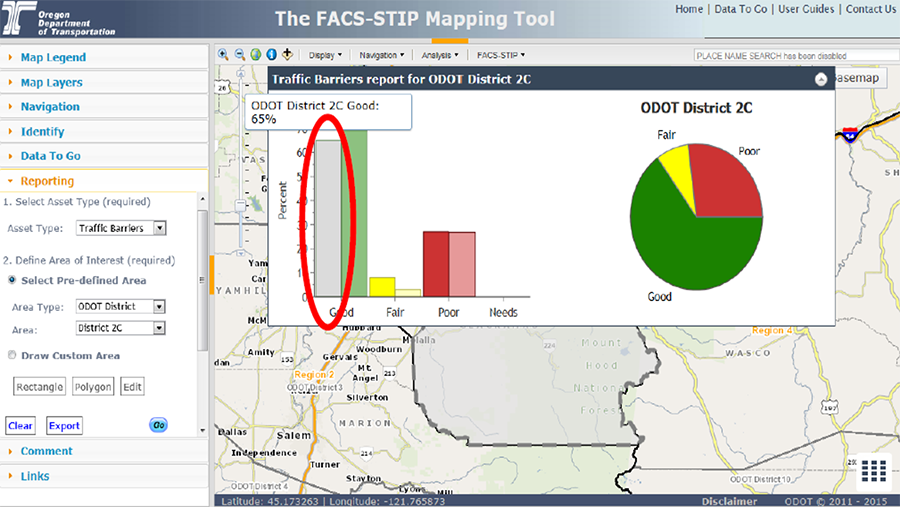Choose Draw Custom Area radio button

[x=11, y=355]
